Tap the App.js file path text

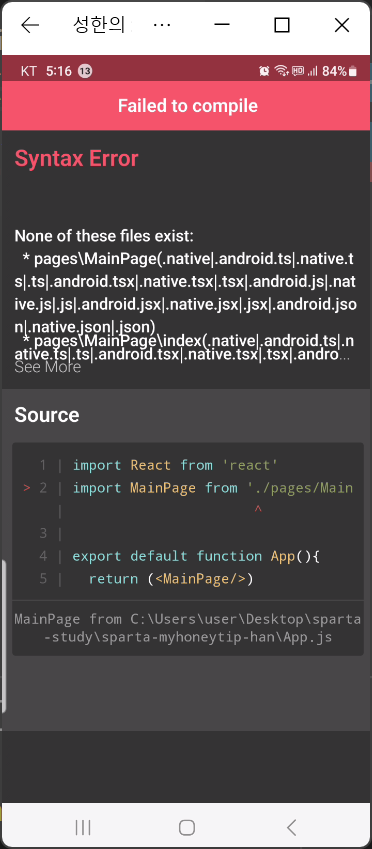(187, 629)
